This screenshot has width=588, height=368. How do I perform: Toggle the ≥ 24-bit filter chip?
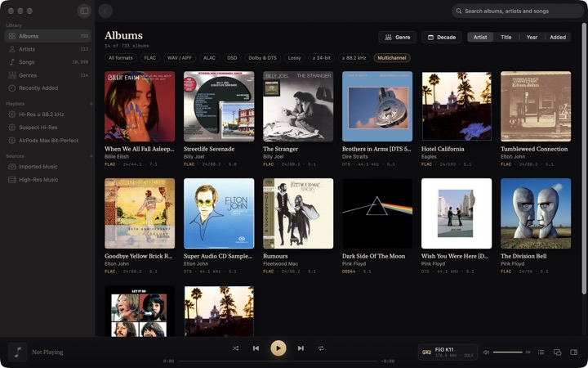[322, 58]
